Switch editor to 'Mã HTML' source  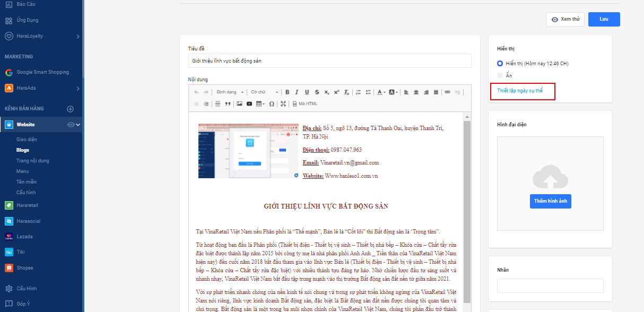click(304, 103)
